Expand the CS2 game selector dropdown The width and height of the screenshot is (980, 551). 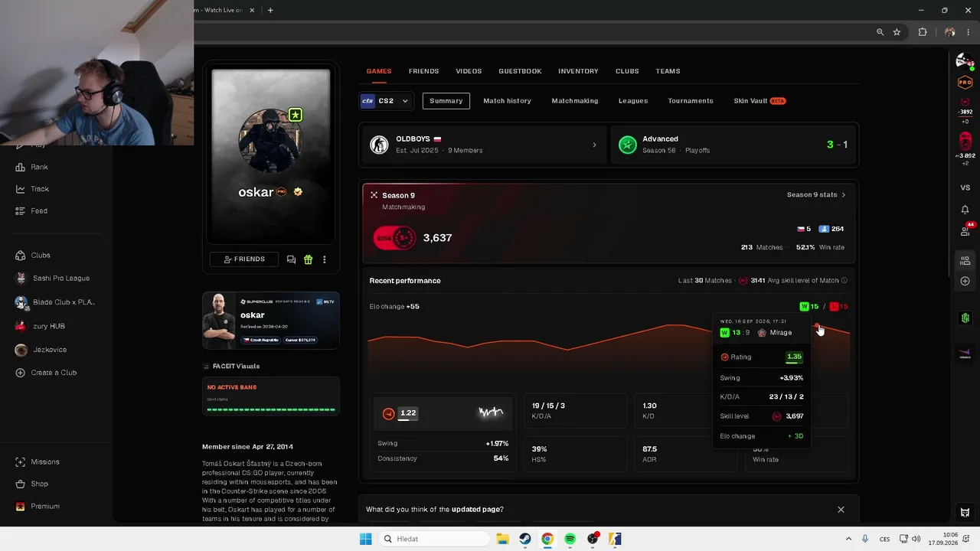[x=385, y=101]
